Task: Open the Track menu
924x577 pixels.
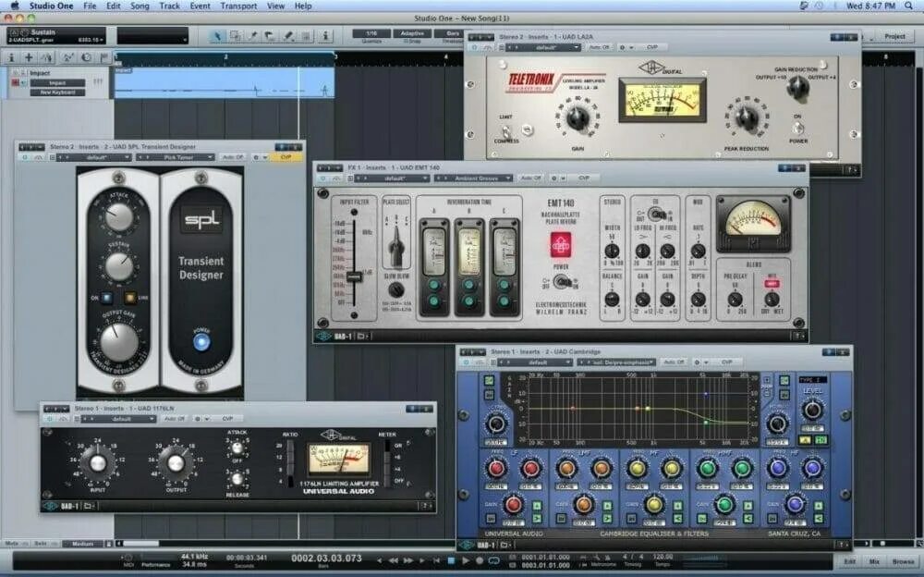Action: (170, 6)
